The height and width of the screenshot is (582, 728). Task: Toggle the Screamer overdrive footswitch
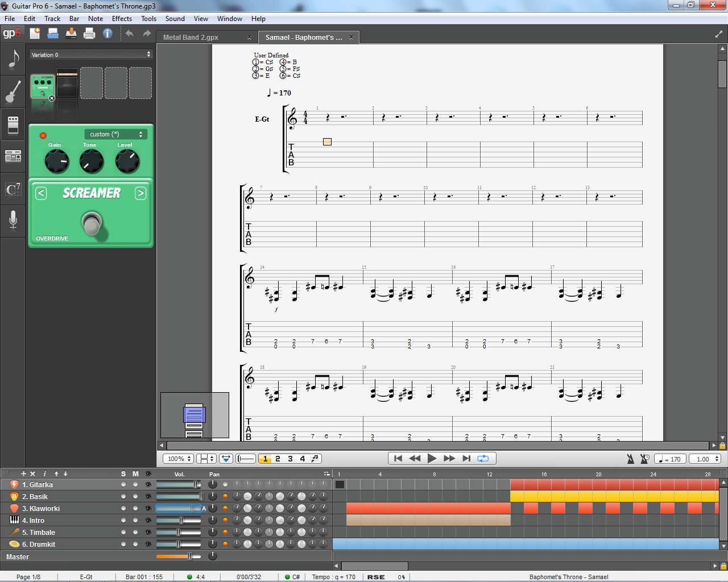92,223
